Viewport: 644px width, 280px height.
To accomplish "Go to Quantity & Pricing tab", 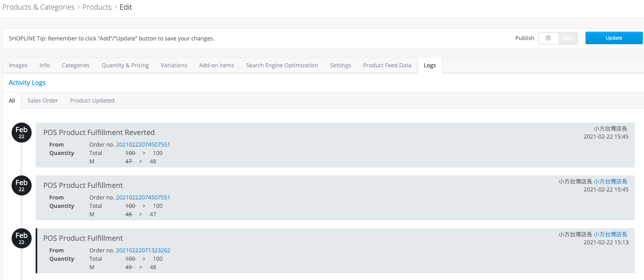I will click(x=125, y=65).
